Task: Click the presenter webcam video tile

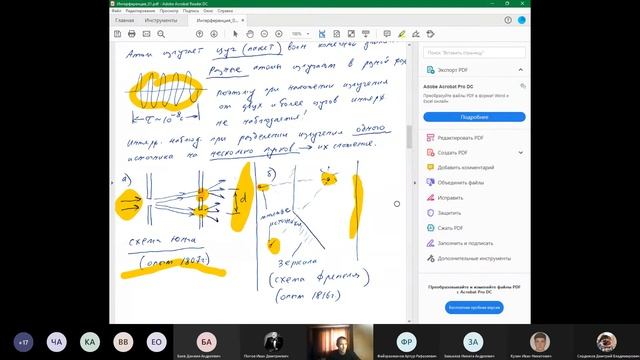Action: [x=340, y=342]
